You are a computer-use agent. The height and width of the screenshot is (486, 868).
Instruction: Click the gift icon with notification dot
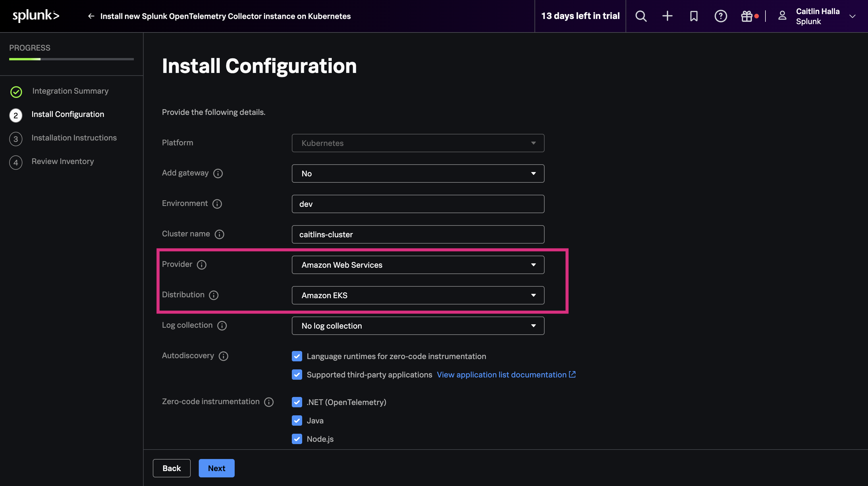coord(747,16)
